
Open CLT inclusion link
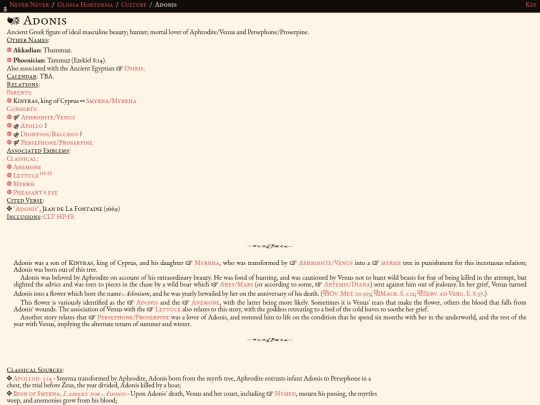coord(49,217)
